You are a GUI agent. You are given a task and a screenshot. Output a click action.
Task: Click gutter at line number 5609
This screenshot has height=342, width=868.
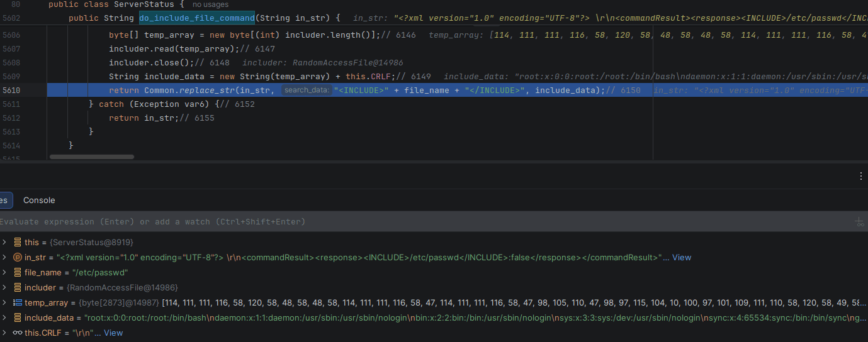tap(11, 77)
